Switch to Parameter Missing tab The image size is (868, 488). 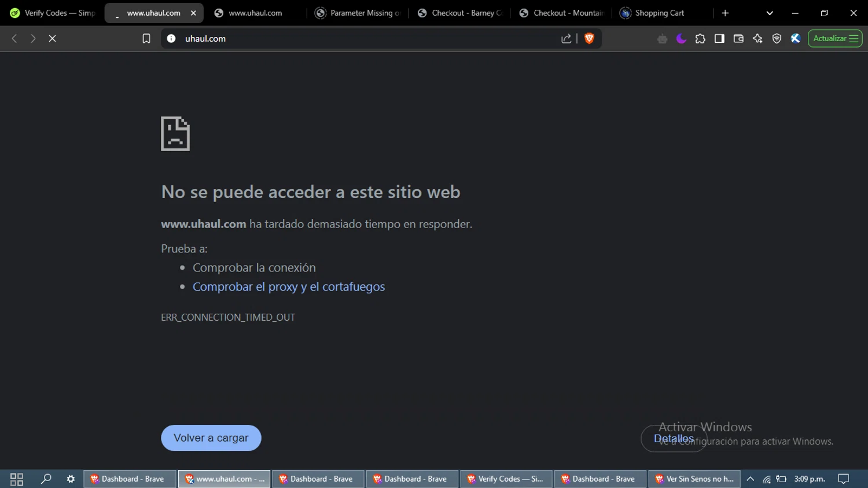358,13
